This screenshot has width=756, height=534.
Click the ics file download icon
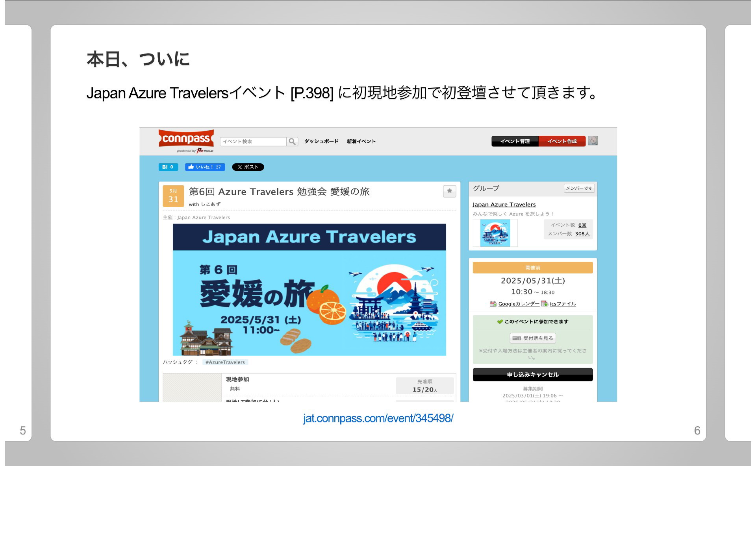pos(545,304)
